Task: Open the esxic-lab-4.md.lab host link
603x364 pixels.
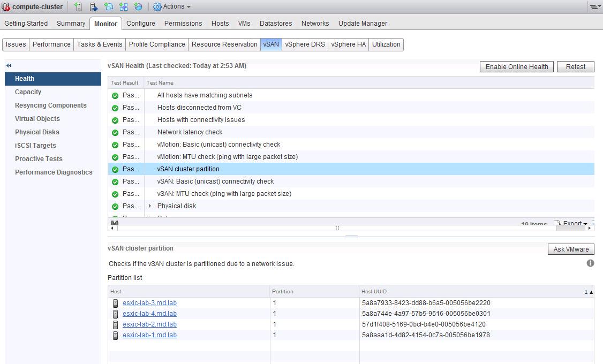Action: point(149,314)
